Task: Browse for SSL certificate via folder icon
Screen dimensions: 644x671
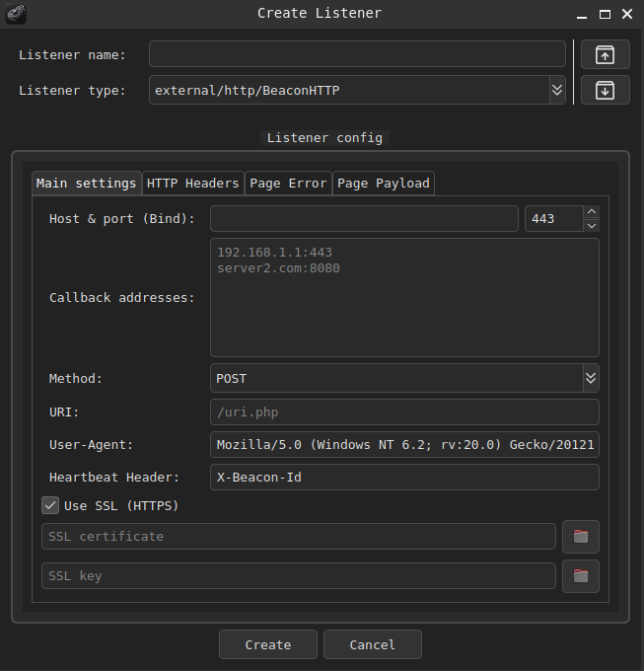Action: point(581,537)
